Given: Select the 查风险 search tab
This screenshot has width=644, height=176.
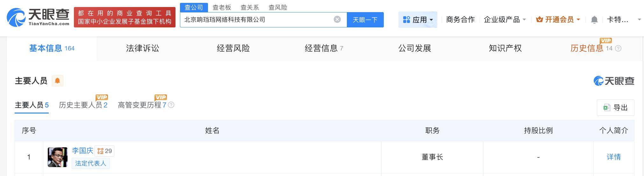Looking at the screenshot, I should [x=278, y=7].
